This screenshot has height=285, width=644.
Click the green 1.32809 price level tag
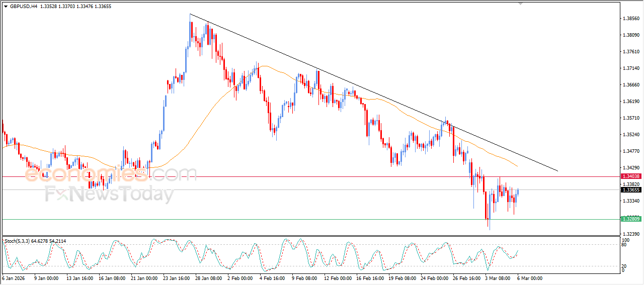(630, 219)
